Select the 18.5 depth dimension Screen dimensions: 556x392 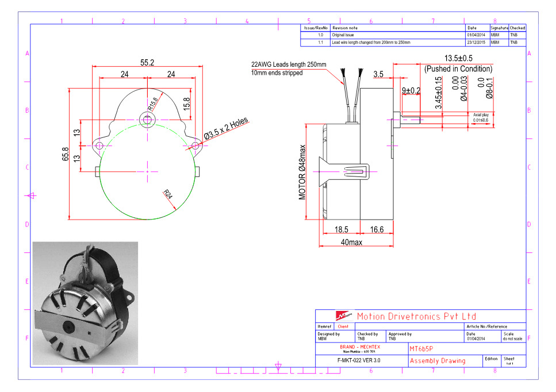click(342, 230)
